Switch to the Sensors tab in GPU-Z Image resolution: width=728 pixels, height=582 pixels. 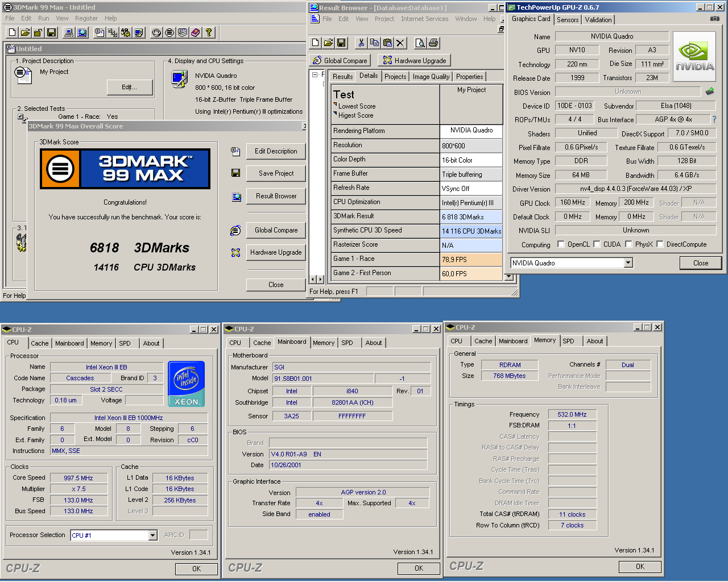(x=568, y=19)
